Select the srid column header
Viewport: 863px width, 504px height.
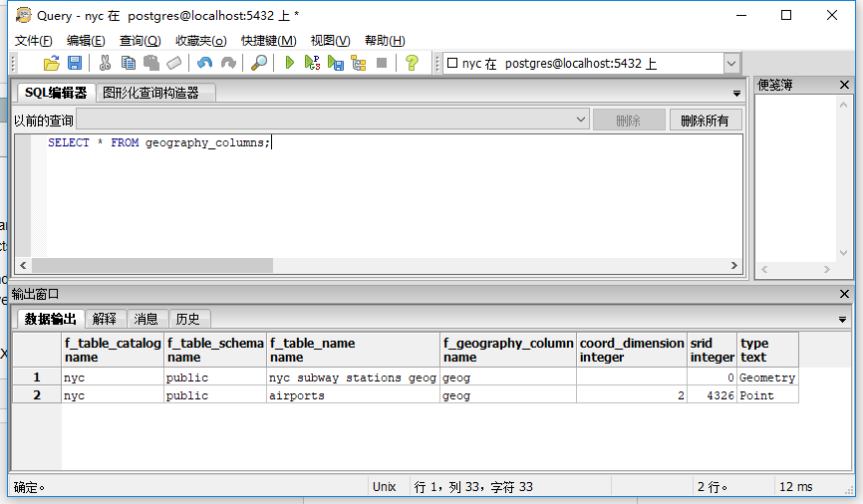713,350
